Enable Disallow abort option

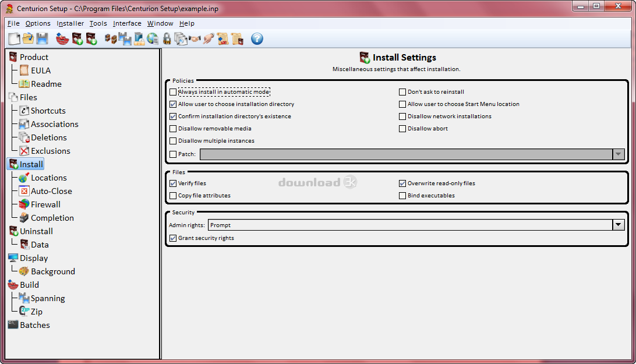[x=402, y=129]
